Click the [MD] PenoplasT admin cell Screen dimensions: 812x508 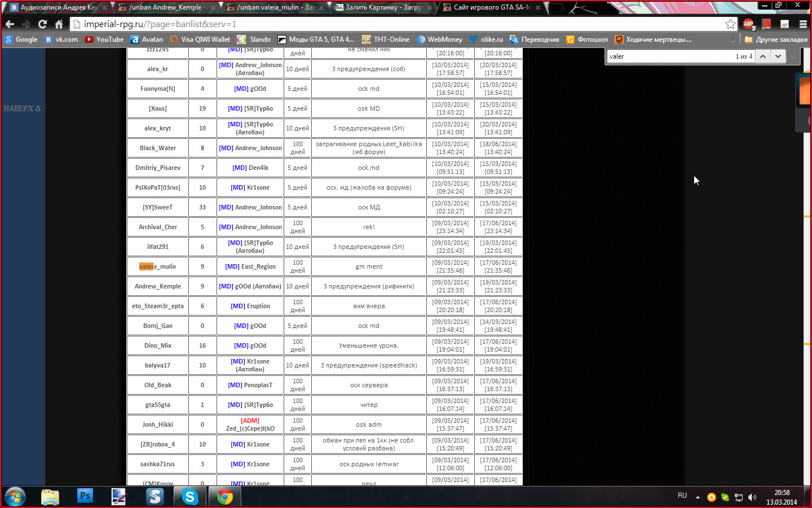(250, 385)
